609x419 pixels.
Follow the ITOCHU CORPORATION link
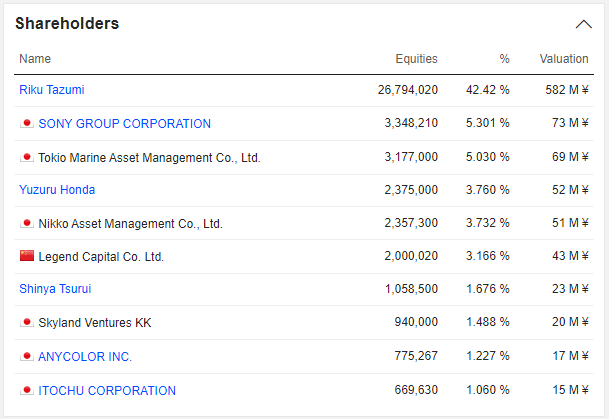(x=107, y=391)
